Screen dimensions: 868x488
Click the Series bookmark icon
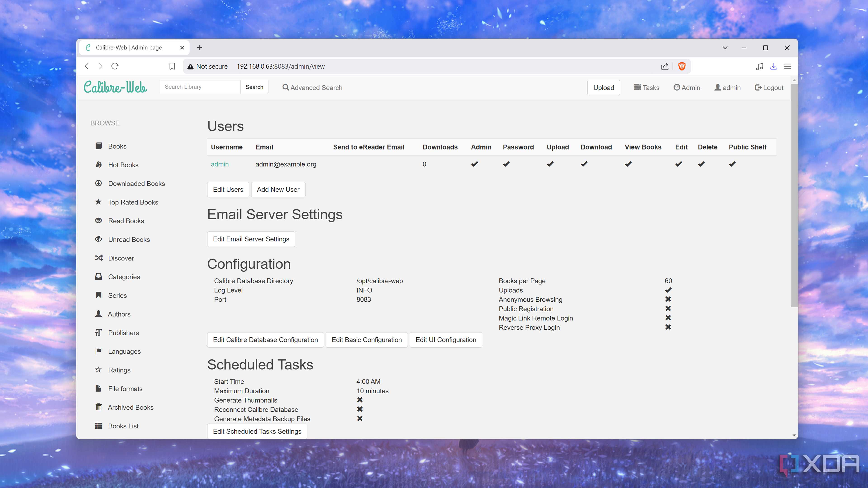[98, 295]
